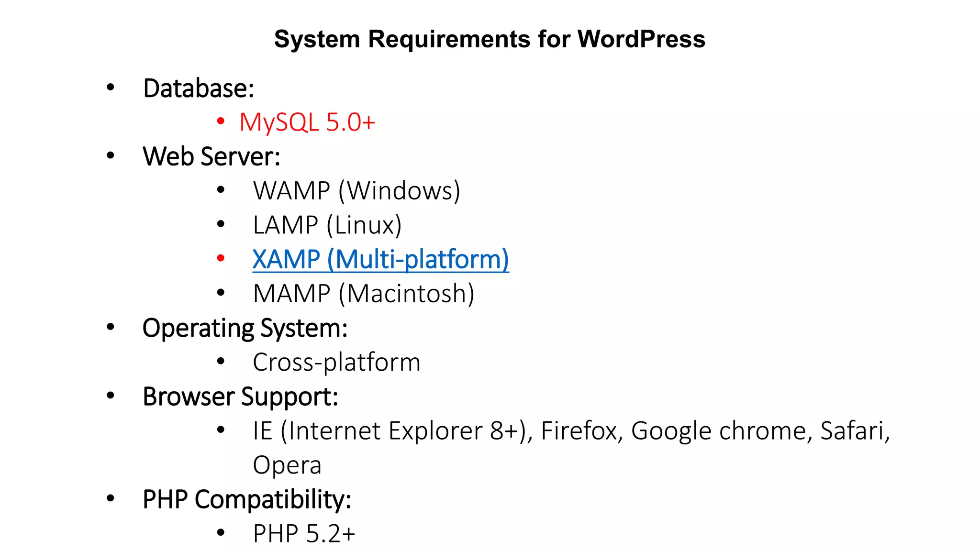Click the 'WAMP (Windows)' bullet
The image size is (980, 551).
click(x=356, y=191)
